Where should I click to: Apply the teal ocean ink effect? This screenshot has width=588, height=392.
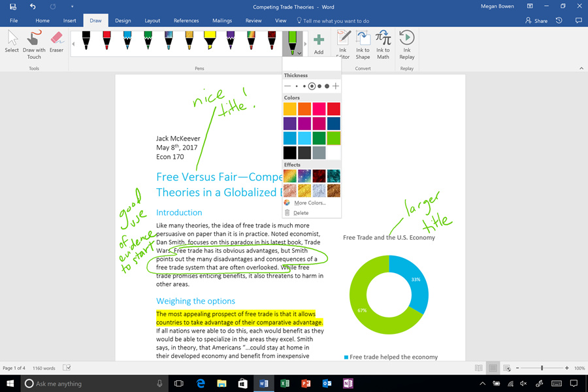coord(334,176)
